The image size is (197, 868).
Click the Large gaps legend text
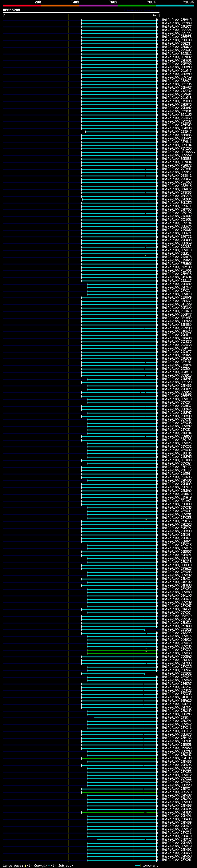pyautogui.click(x=38, y=866)
